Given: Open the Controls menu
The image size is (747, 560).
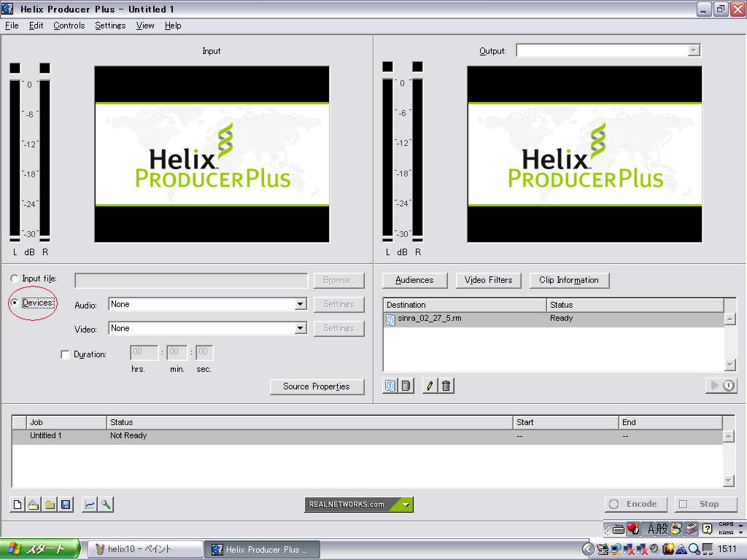Looking at the screenshot, I should click(69, 26).
